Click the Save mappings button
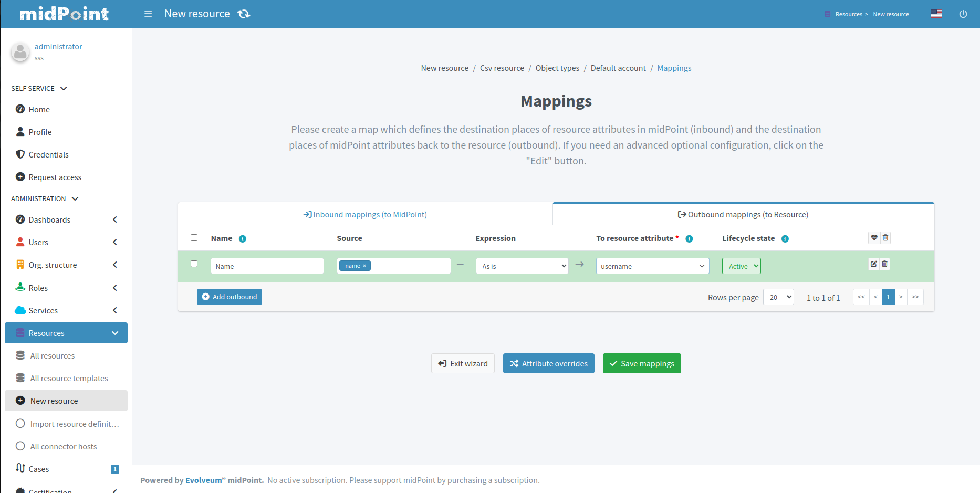The width and height of the screenshot is (980, 493). [642, 364]
